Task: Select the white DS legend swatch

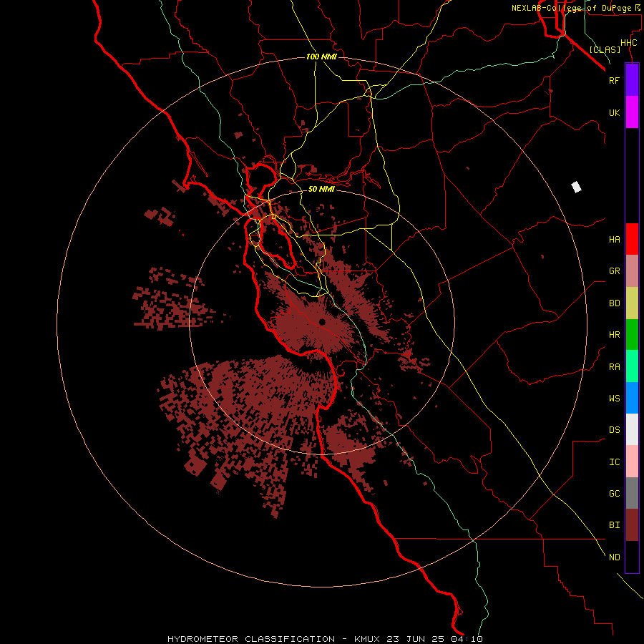Action: click(632, 429)
